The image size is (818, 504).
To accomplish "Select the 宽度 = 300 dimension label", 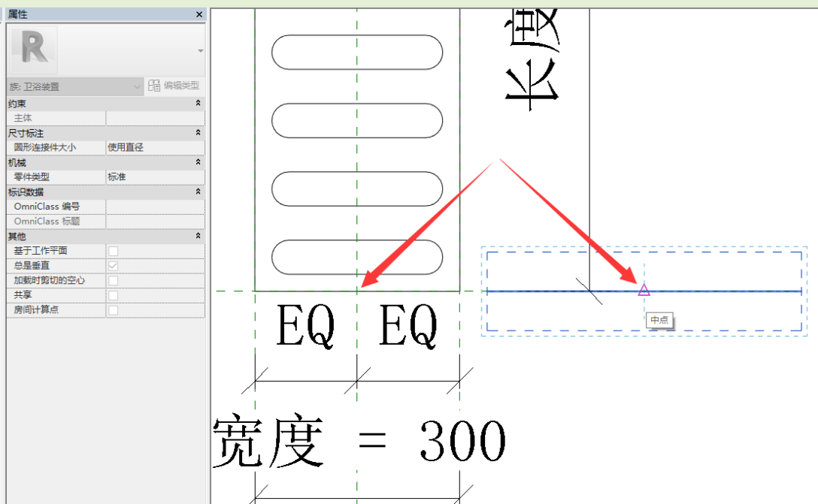I will pyautogui.click(x=359, y=441).
